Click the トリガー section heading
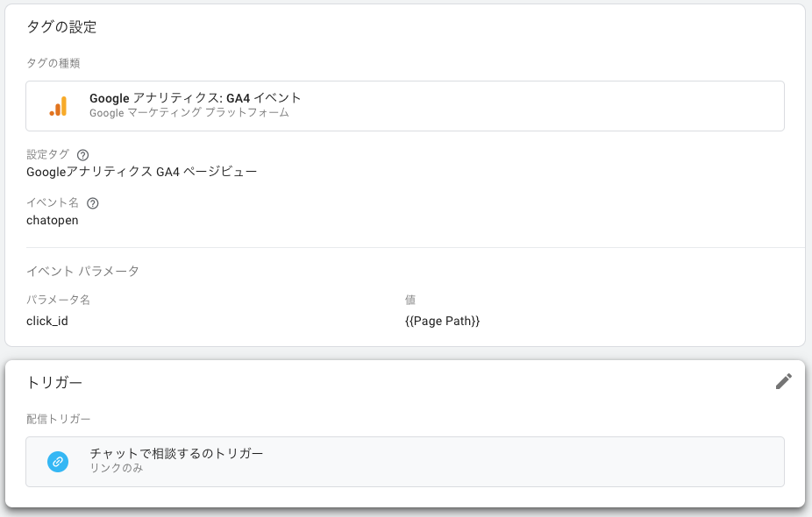 [x=54, y=382]
